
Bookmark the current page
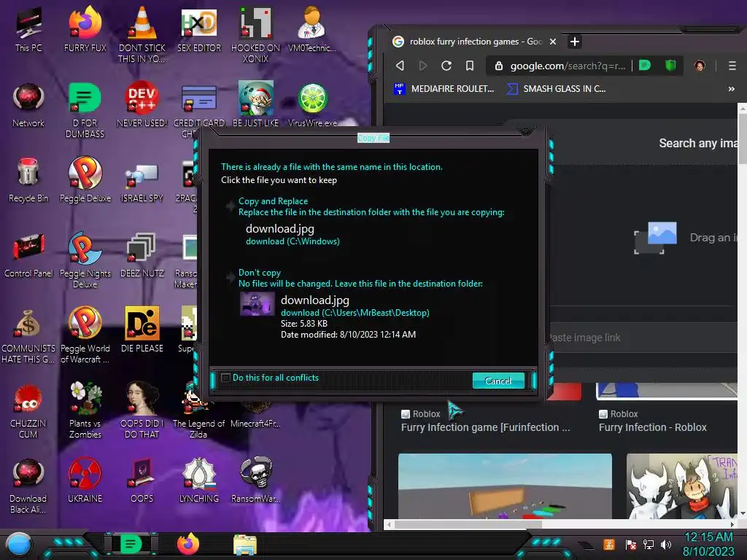point(470,65)
